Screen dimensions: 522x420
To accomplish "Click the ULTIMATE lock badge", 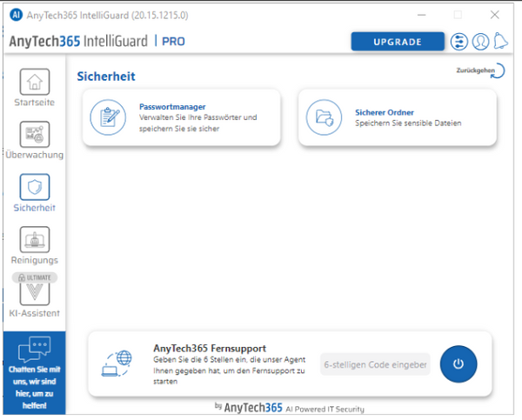I will (x=34, y=277).
